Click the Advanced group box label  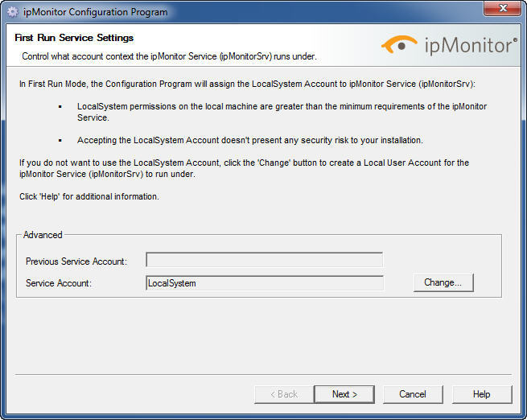point(43,235)
